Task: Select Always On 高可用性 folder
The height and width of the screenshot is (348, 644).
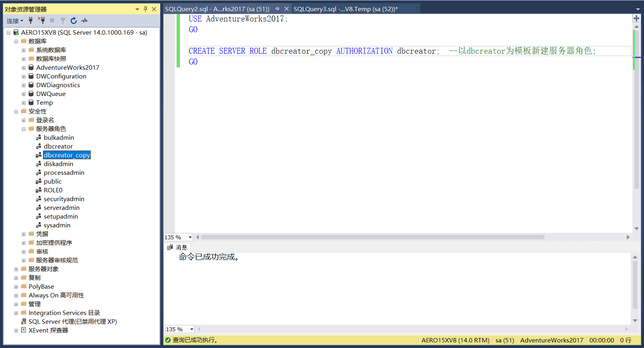Action: click(x=56, y=295)
